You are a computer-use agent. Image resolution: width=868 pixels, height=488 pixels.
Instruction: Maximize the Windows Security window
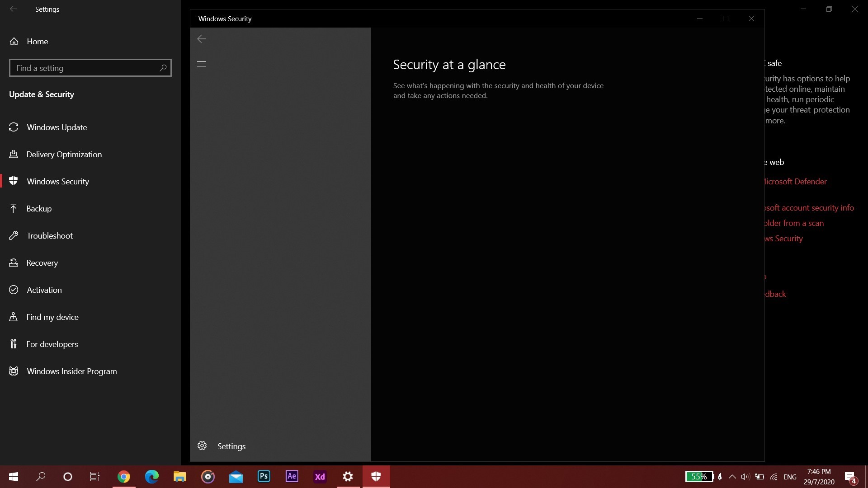(726, 19)
